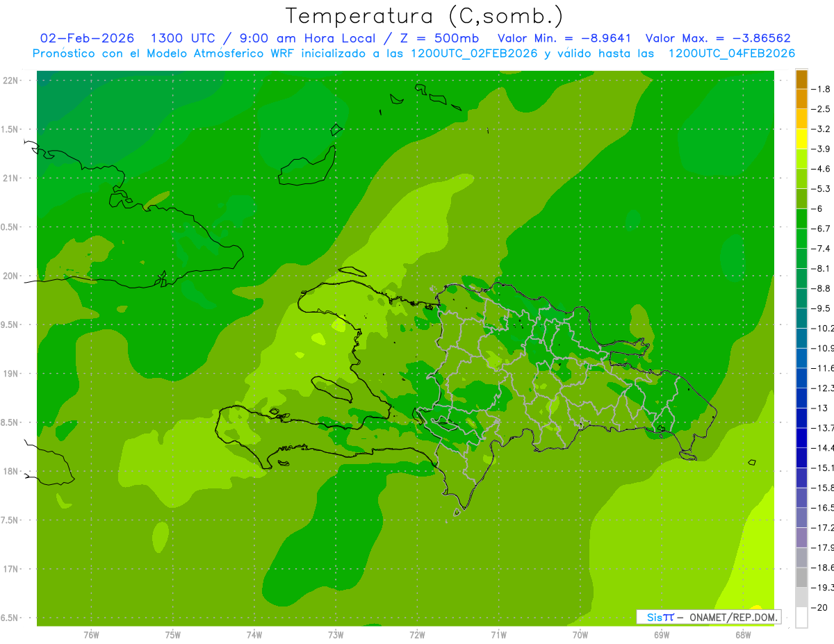Click the lavender swatch between -17.2 and -17.9
Screen dimensions: 834x644
801,538
